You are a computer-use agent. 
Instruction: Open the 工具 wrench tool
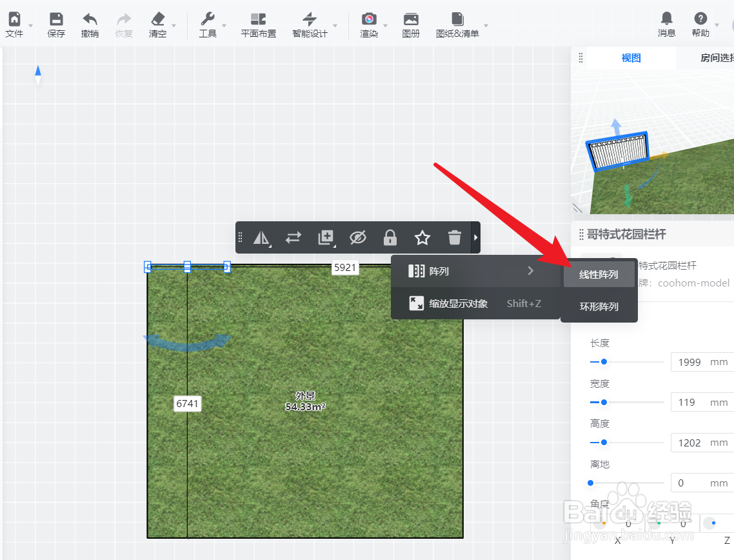[208, 19]
